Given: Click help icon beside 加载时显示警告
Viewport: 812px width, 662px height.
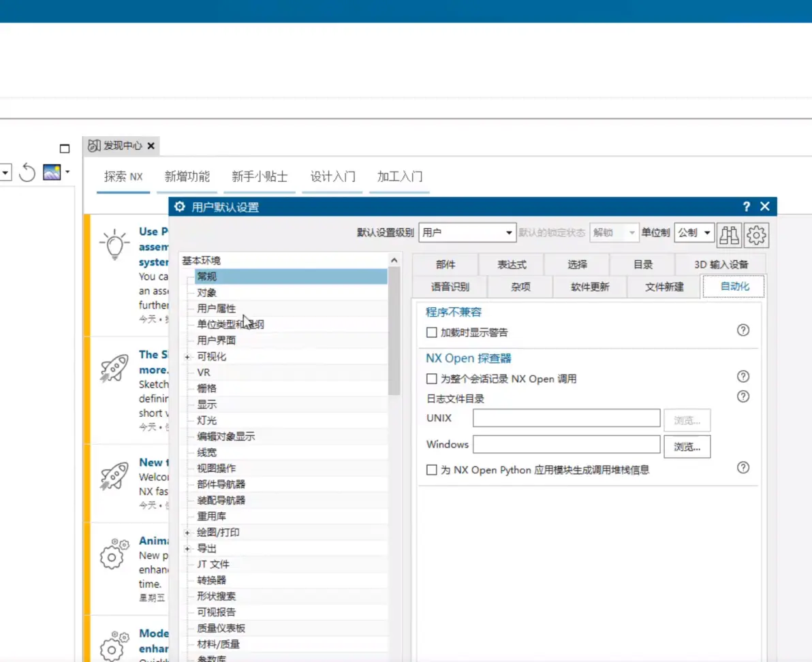Looking at the screenshot, I should tap(743, 330).
